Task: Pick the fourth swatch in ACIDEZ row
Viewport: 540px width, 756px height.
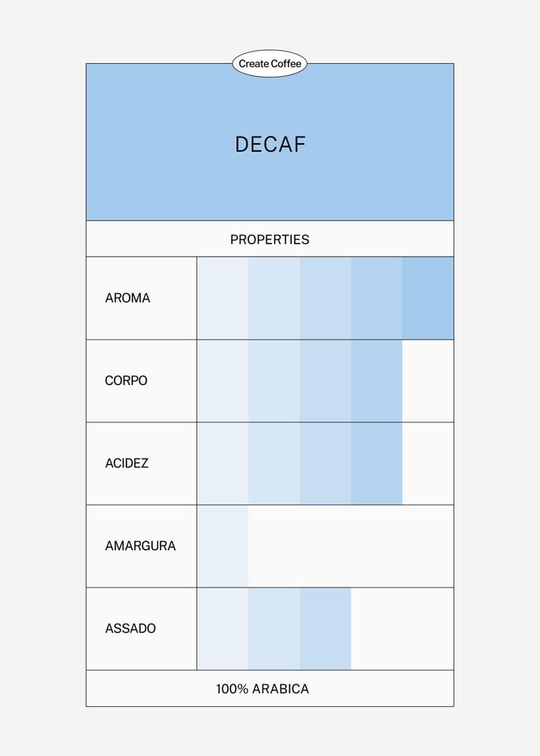Action: [x=376, y=463]
